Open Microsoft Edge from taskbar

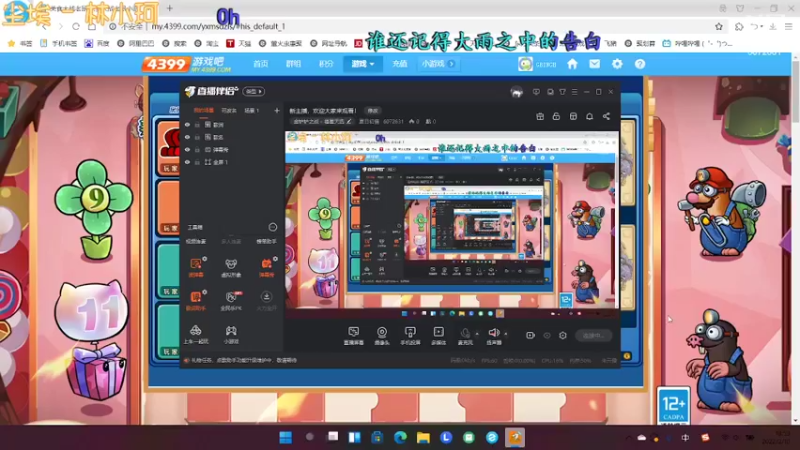coord(400,437)
